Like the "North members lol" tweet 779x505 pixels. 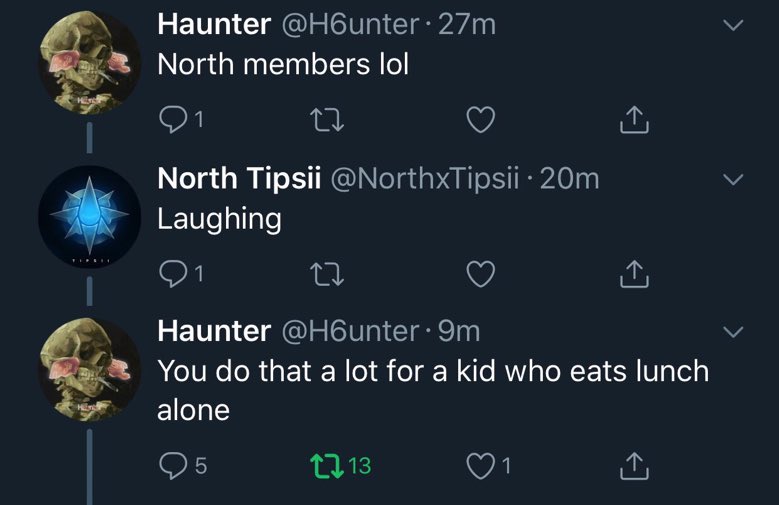(480, 120)
